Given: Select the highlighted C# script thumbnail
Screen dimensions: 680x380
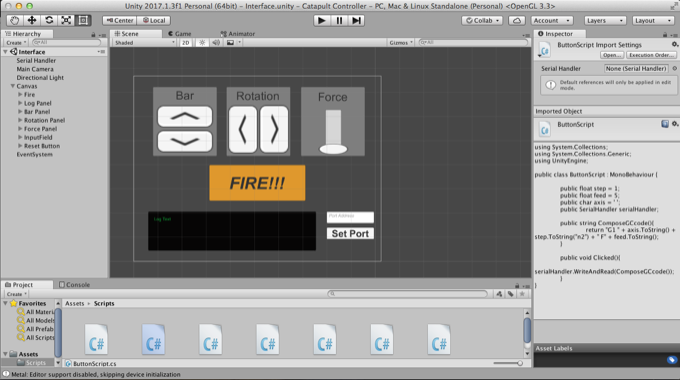Looking at the screenshot, I should point(153,339).
